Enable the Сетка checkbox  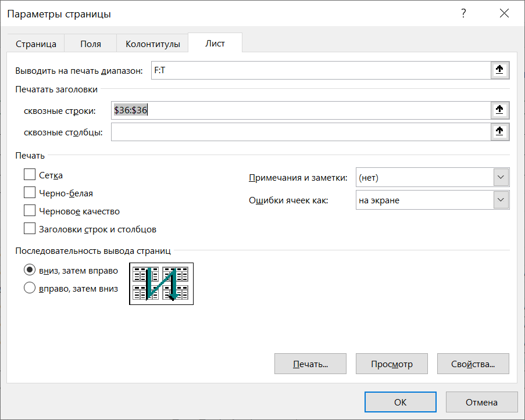30,174
